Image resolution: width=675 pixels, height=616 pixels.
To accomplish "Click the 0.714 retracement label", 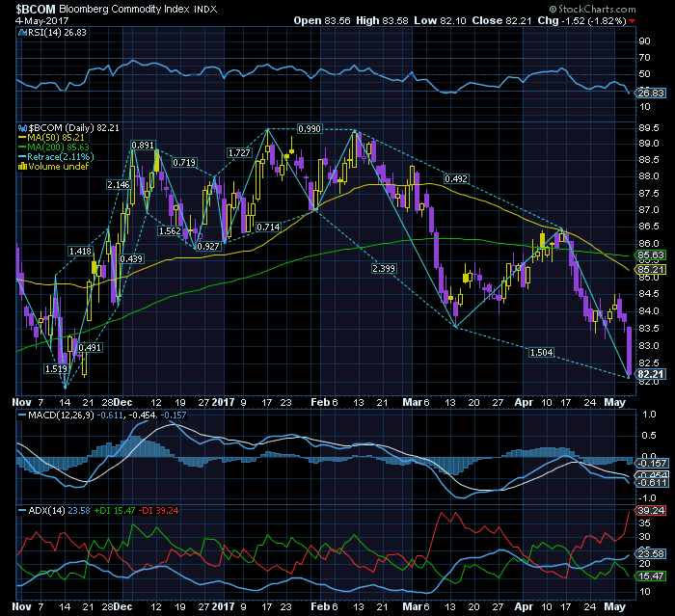I will tap(268, 227).
